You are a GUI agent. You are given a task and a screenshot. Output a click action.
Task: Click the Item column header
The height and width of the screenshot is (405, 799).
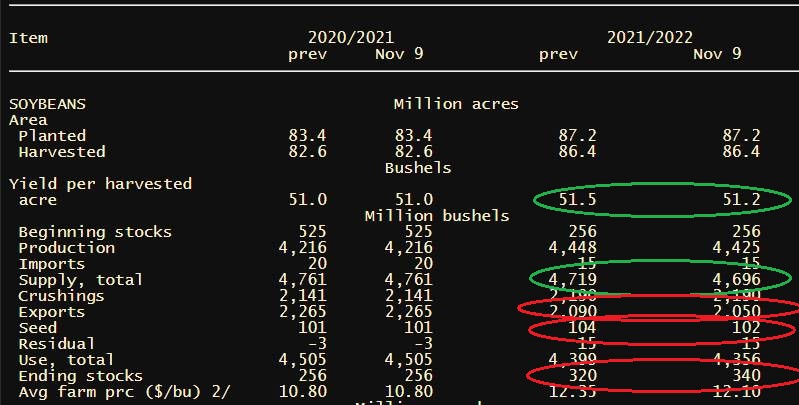tap(28, 38)
